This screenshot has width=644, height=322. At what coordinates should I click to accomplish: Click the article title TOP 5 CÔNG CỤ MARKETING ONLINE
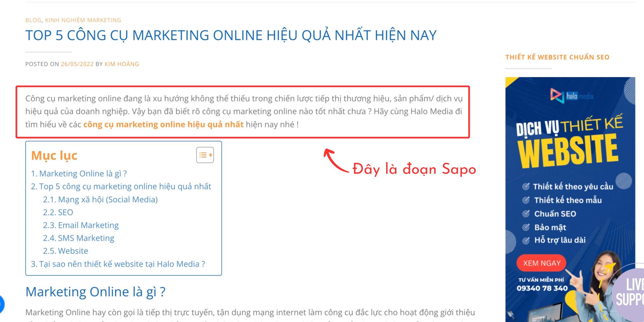pyautogui.click(x=231, y=35)
